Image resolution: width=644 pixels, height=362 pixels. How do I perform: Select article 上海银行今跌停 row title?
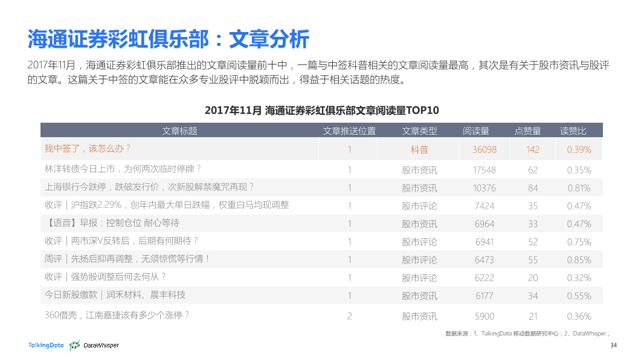click(x=149, y=187)
